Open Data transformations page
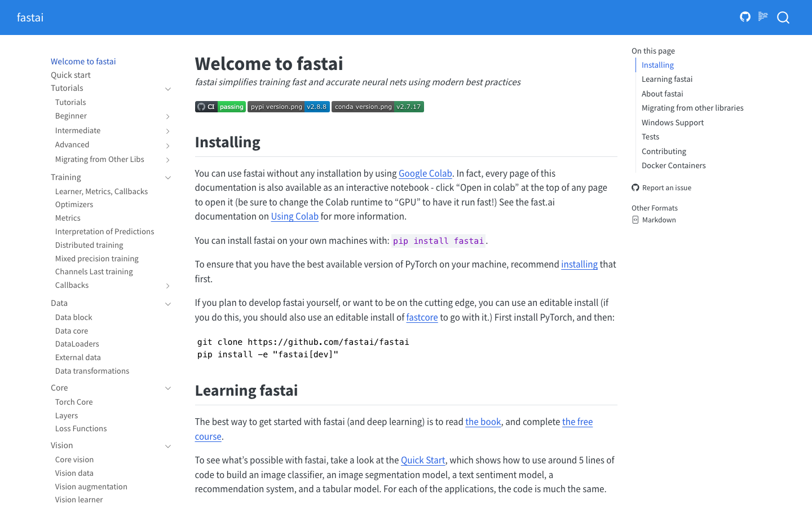Image resolution: width=812 pixels, height=508 pixels. click(92, 371)
